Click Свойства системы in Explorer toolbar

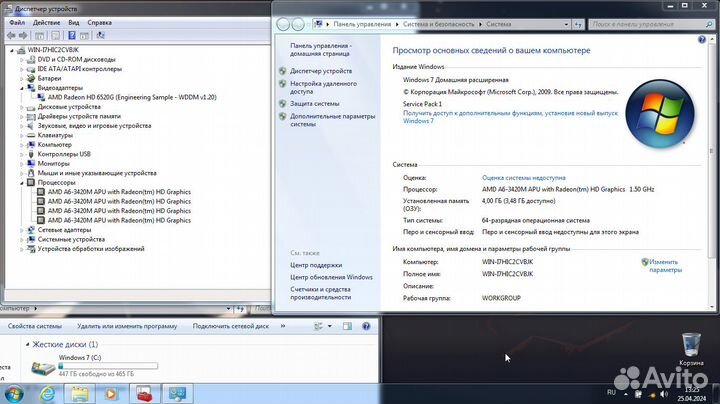pyautogui.click(x=34, y=326)
